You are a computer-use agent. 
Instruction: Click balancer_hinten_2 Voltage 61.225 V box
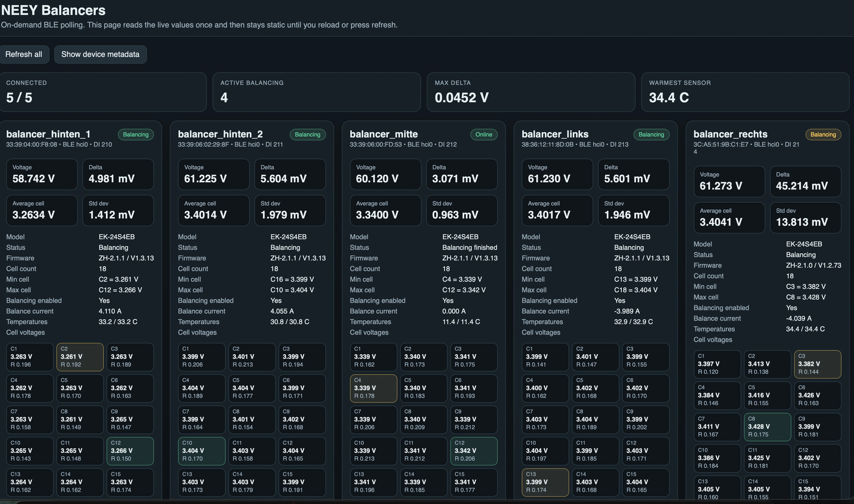(213, 174)
